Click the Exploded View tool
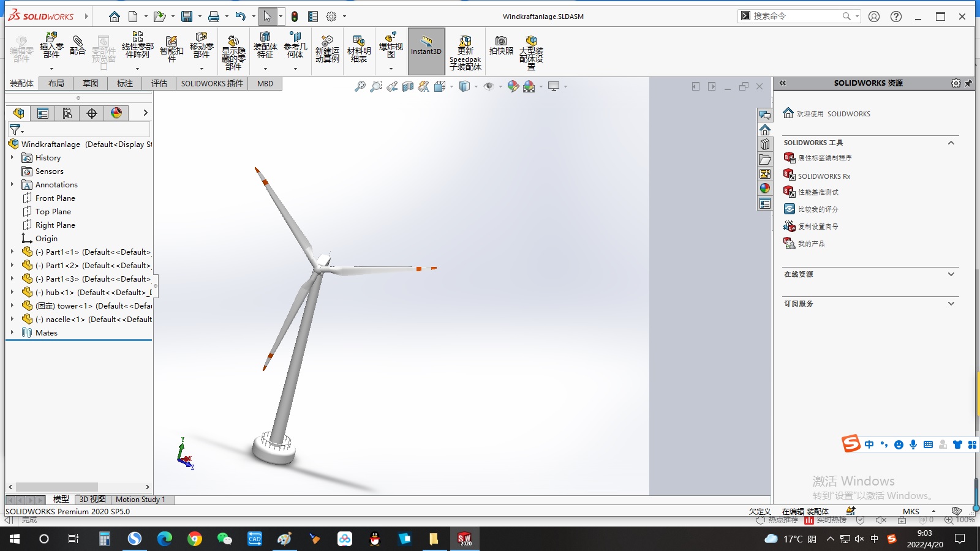Viewport: 980px width, 551px height. click(391, 47)
